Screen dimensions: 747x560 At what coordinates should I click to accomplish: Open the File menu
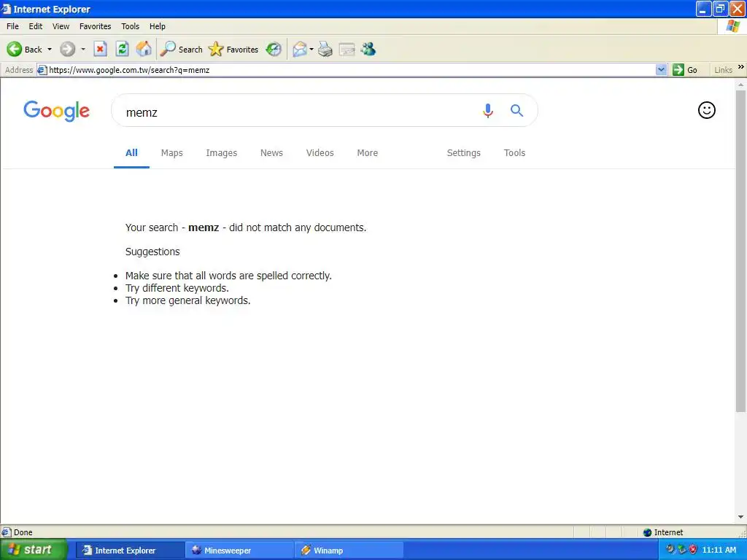tap(13, 26)
